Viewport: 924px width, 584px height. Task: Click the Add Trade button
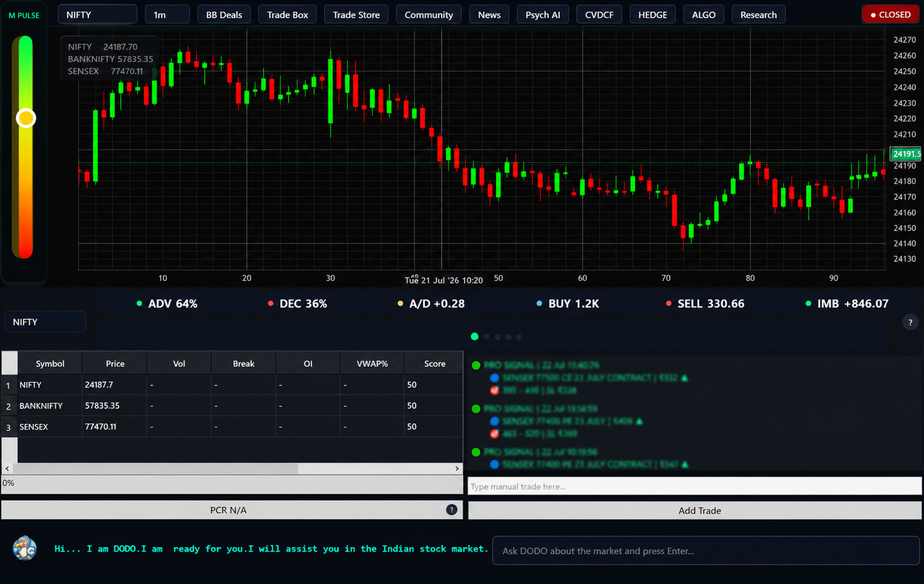(x=694, y=510)
